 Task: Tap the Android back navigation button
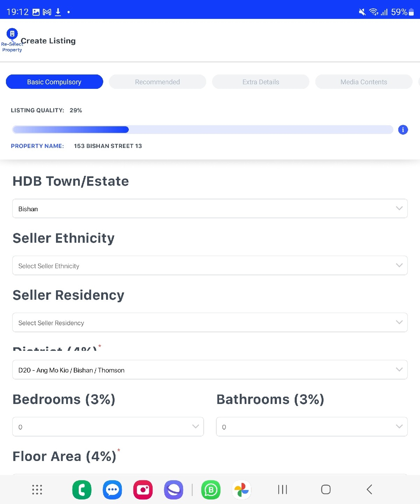369,489
